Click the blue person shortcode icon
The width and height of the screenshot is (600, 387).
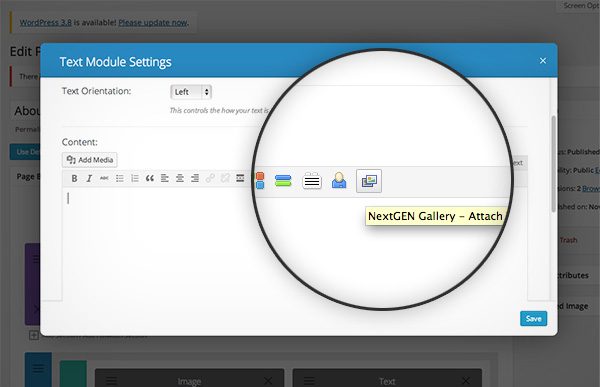click(339, 180)
